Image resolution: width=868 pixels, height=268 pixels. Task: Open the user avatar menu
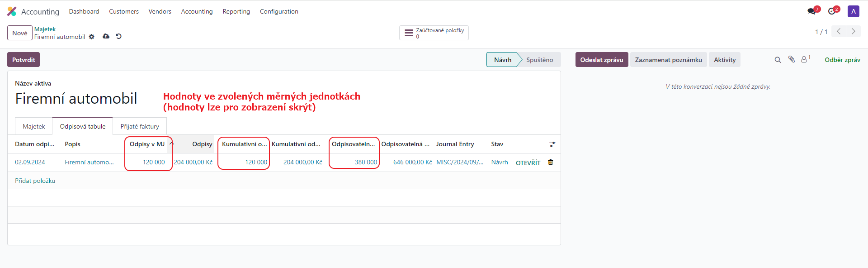[853, 11]
